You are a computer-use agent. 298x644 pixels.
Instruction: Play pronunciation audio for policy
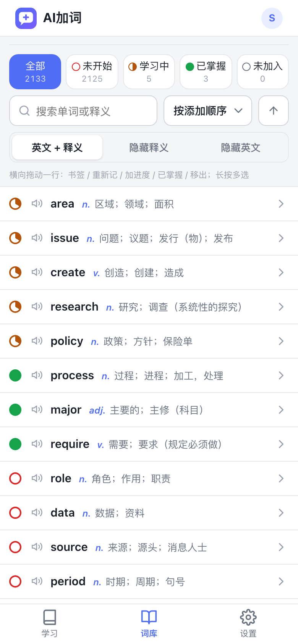37,341
